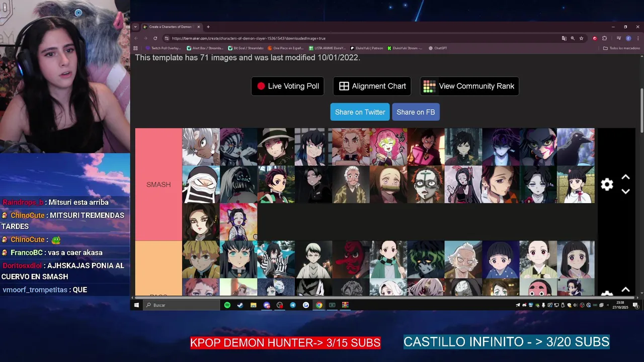Screen dimensions: 644x362
Task: Select blond Zenitsu character image
Action: [x=201, y=259]
